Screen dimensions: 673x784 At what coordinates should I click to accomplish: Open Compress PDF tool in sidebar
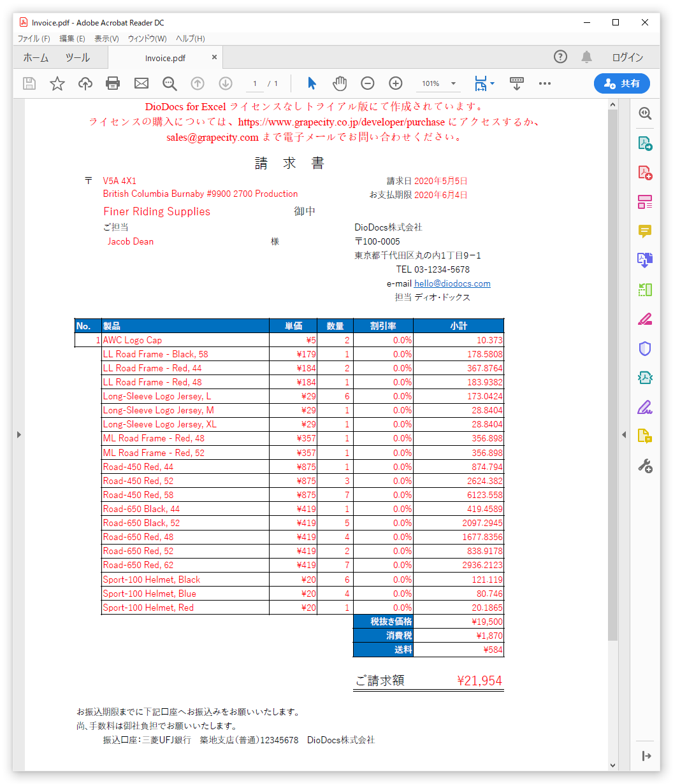pyautogui.click(x=645, y=378)
